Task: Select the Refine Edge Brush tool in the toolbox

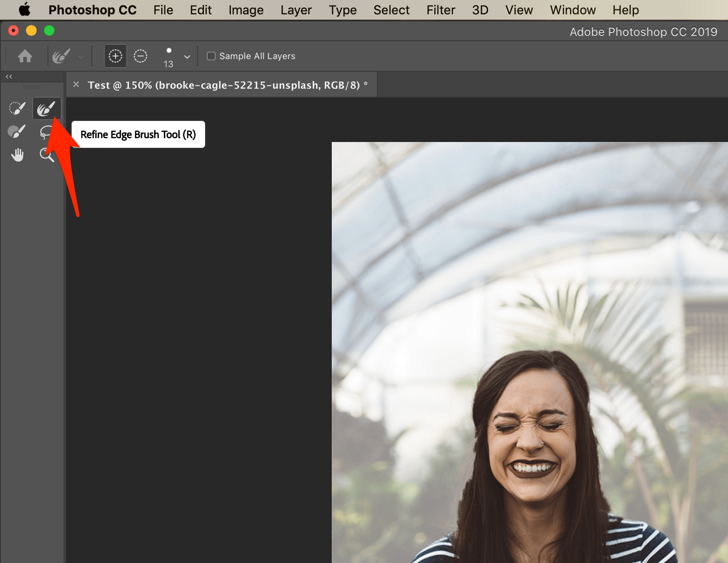Action: [x=46, y=108]
